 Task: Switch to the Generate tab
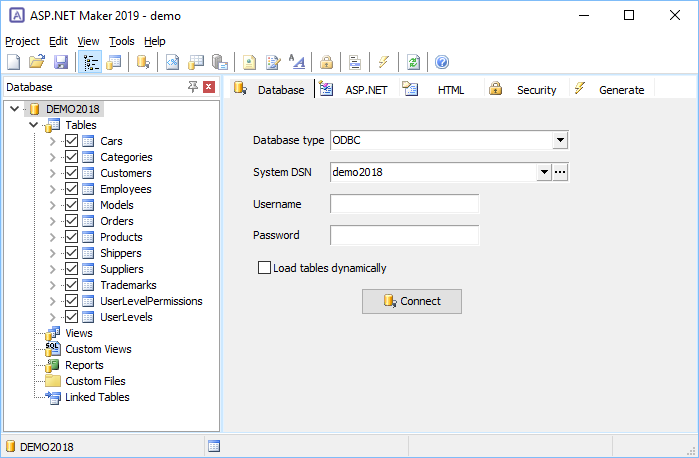[x=610, y=89]
